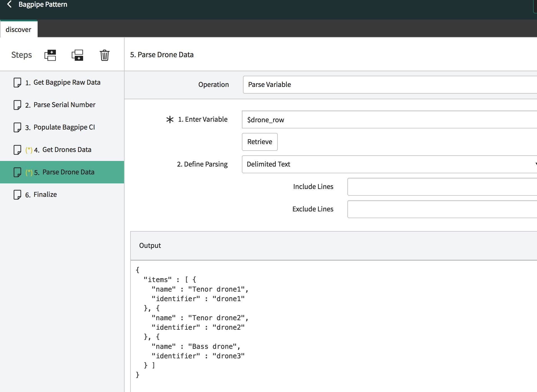
Task: Go back using the Bagpipe Pattern arrow
Action: (10, 4)
